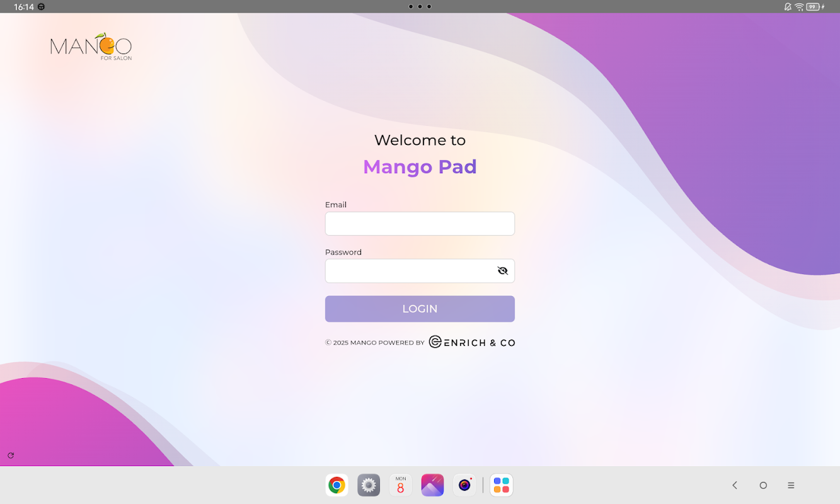Screen dimensions: 840x504
Task: Tap the Wi-Fi icon in the status bar
Action: click(x=799, y=7)
